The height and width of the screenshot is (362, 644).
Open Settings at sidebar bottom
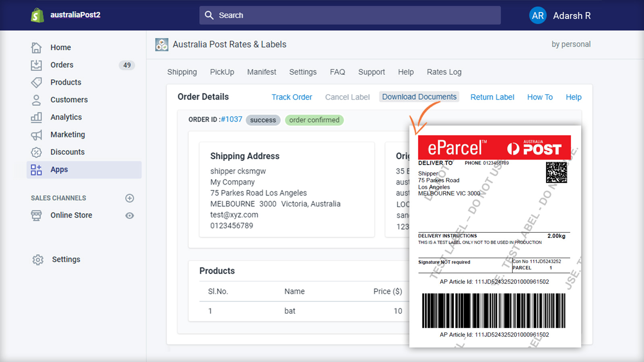click(x=66, y=260)
